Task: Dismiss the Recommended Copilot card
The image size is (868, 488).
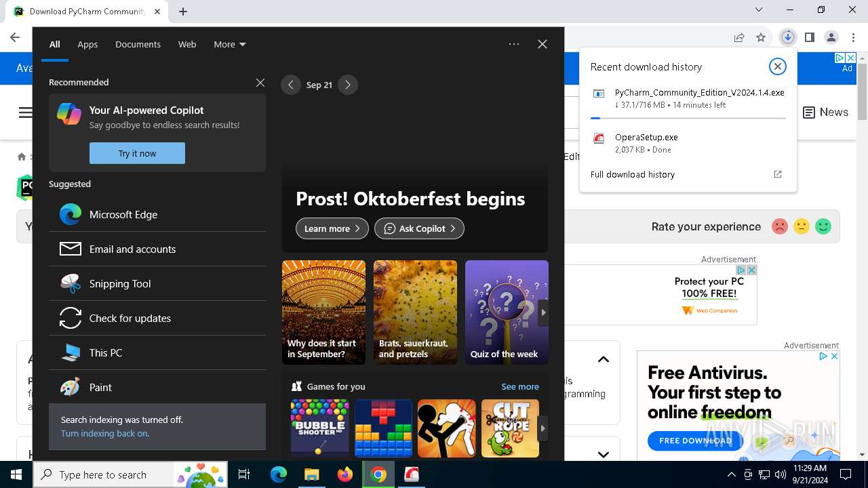Action: pos(260,82)
